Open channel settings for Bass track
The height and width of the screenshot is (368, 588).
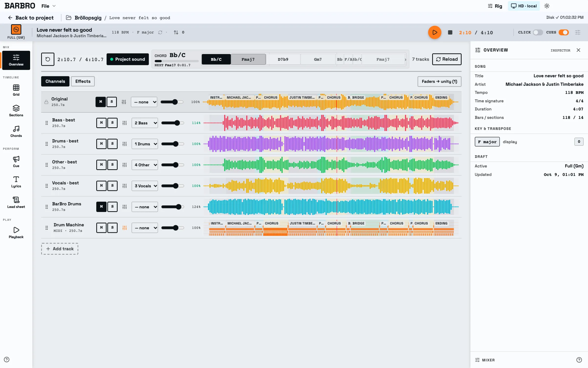pyautogui.click(x=124, y=123)
